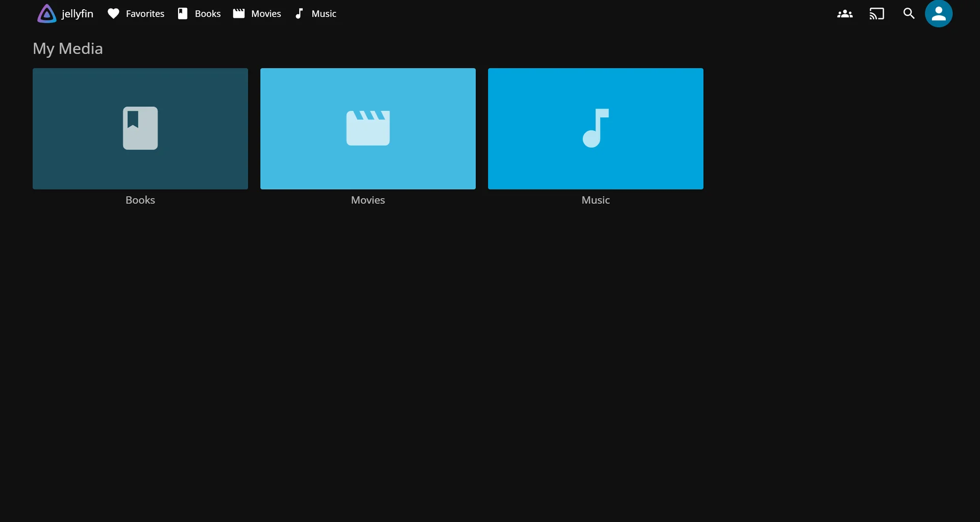Open Books in the top navigation bar
The width and height of the screenshot is (980, 522).
(199, 14)
